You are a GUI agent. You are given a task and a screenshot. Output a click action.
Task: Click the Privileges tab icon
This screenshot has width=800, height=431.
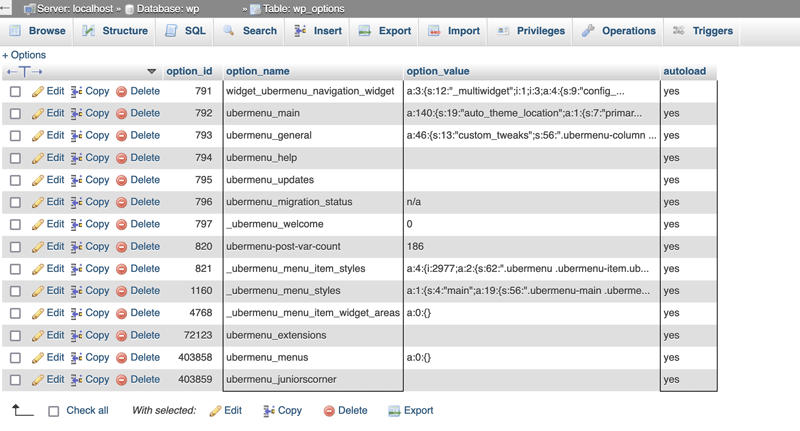(x=503, y=31)
